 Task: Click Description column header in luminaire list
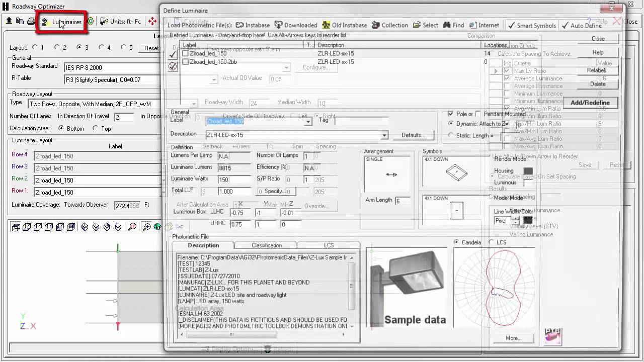pyautogui.click(x=398, y=45)
